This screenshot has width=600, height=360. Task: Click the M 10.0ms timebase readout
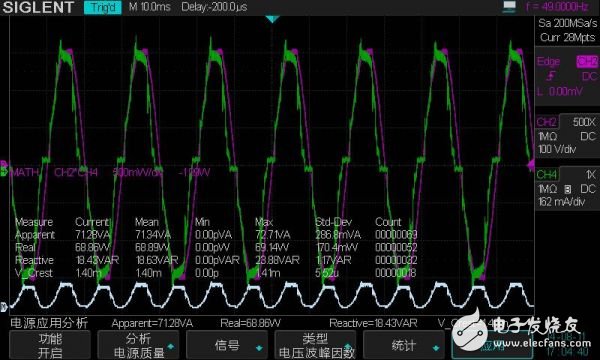coord(150,7)
